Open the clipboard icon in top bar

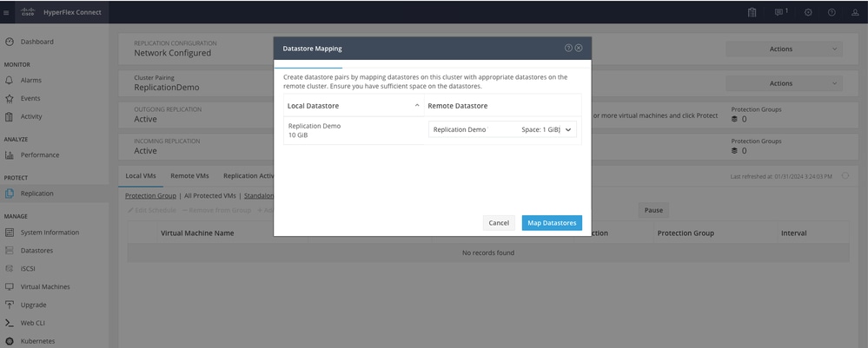pyautogui.click(x=752, y=12)
